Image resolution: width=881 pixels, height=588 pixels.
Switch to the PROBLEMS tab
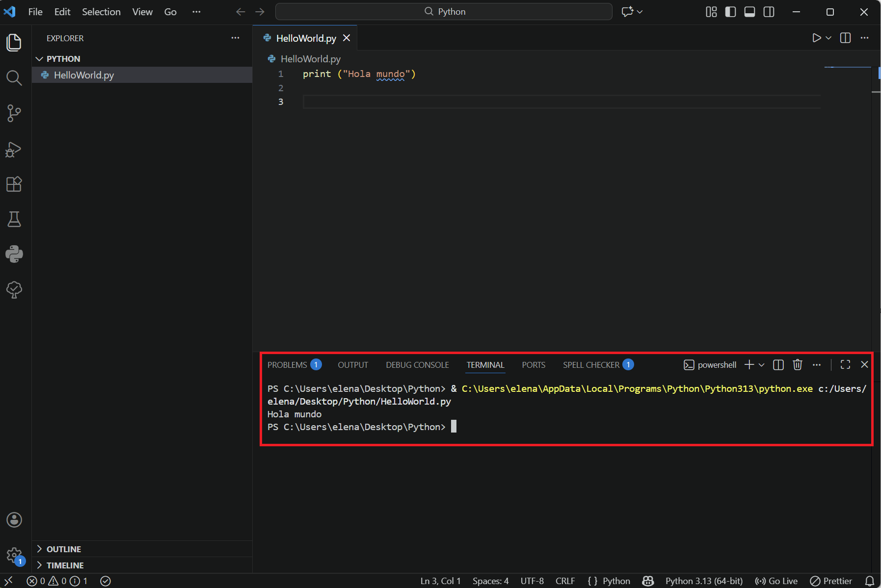click(x=287, y=365)
